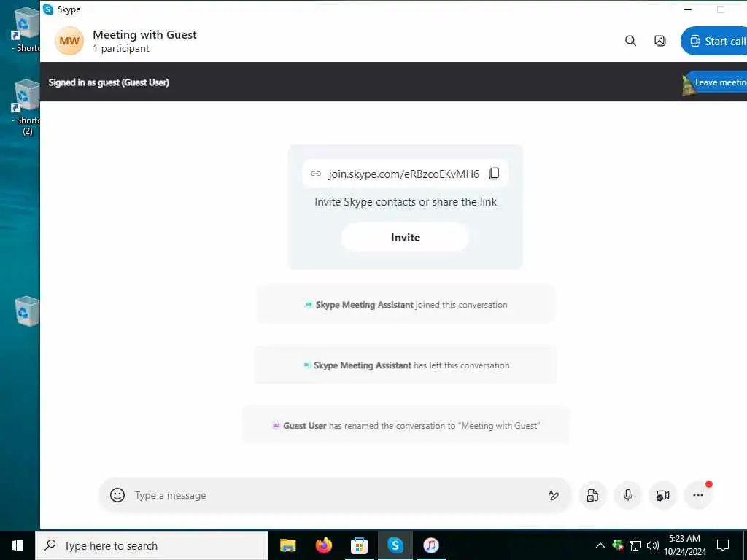Record a voice message microphone icon
Image resolution: width=747 pixels, height=560 pixels.
(x=628, y=495)
